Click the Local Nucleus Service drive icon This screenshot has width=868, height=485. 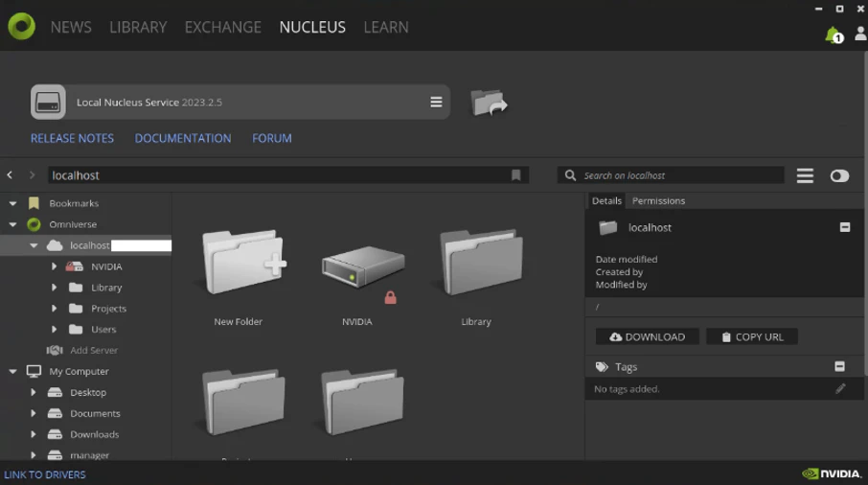48,102
